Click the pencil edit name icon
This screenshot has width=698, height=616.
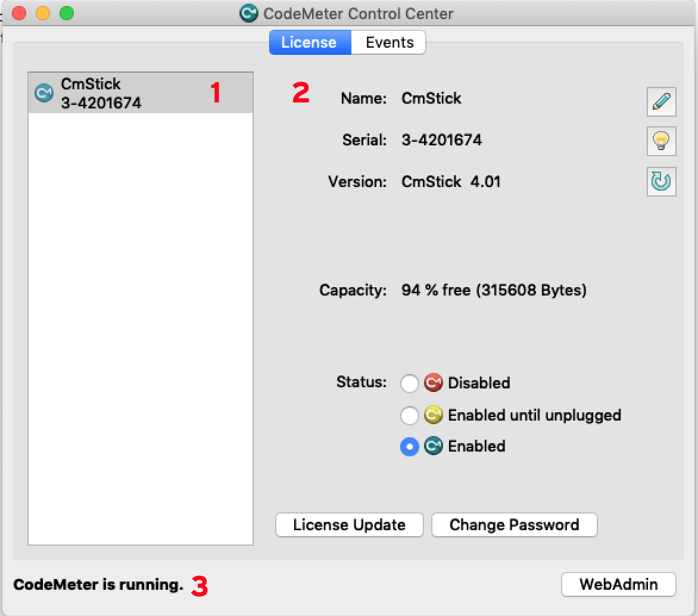tap(662, 102)
